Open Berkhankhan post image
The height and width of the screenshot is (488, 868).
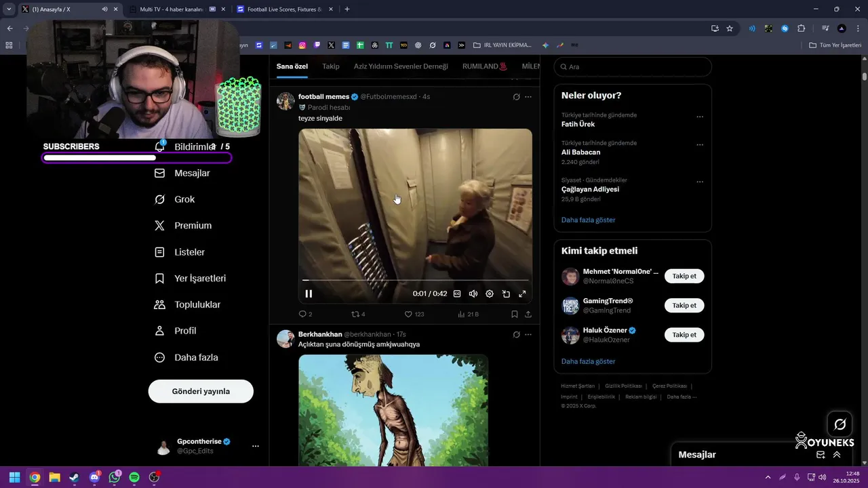pyautogui.click(x=393, y=410)
